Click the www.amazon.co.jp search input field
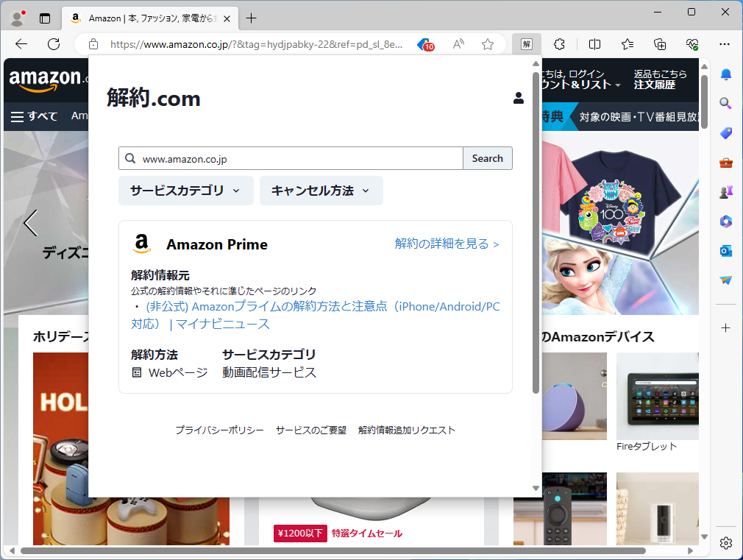The width and height of the screenshot is (743, 560). [x=291, y=158]
